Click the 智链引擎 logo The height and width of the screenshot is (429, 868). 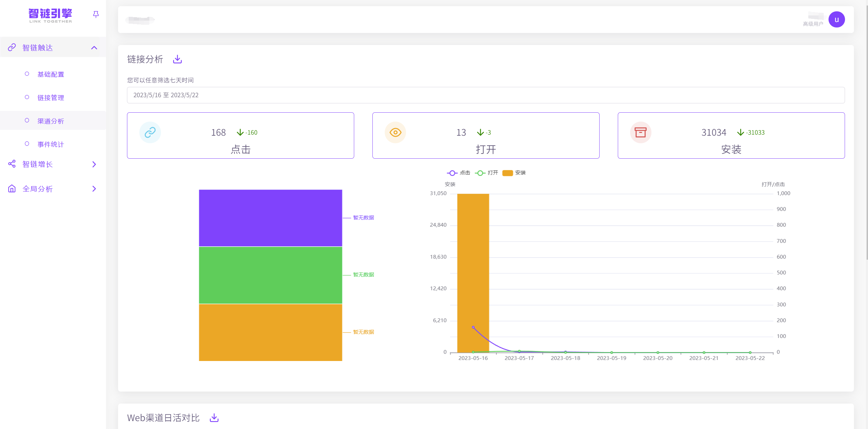50,15
